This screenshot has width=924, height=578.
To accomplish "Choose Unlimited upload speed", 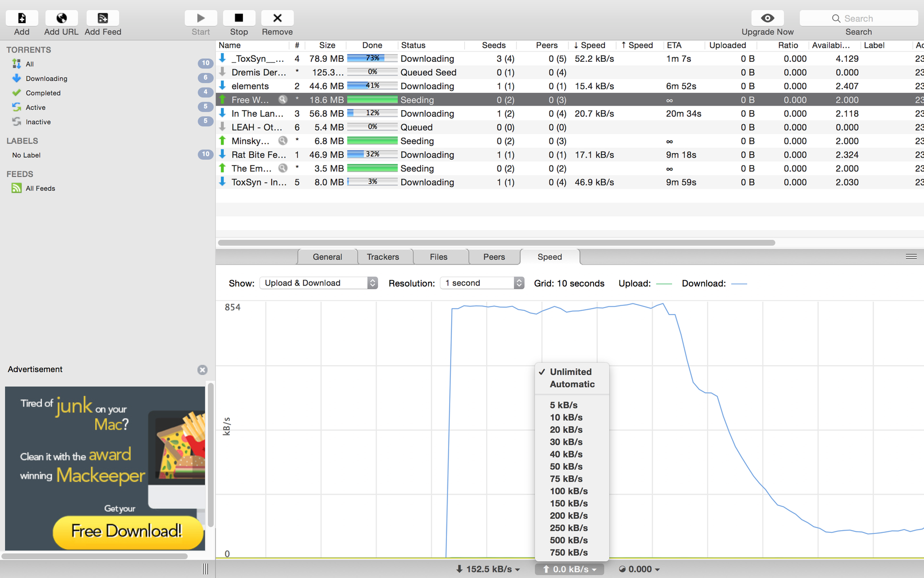I will [x=572, y=372].
